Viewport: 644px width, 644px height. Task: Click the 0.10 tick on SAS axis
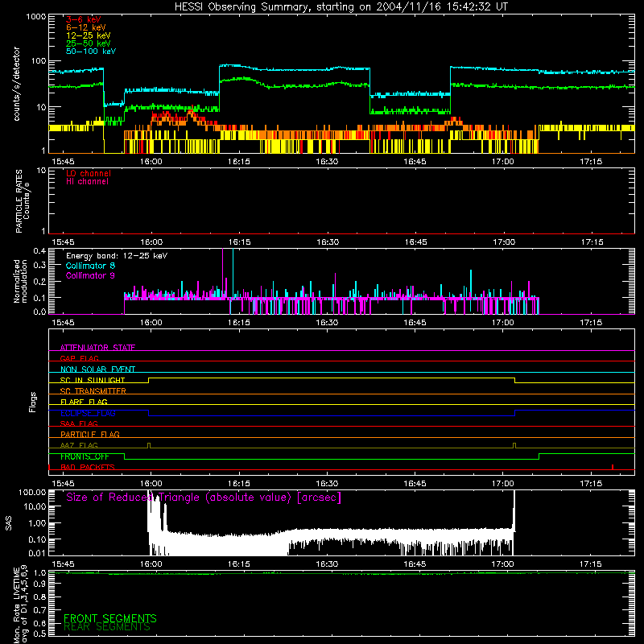point(37,539)
